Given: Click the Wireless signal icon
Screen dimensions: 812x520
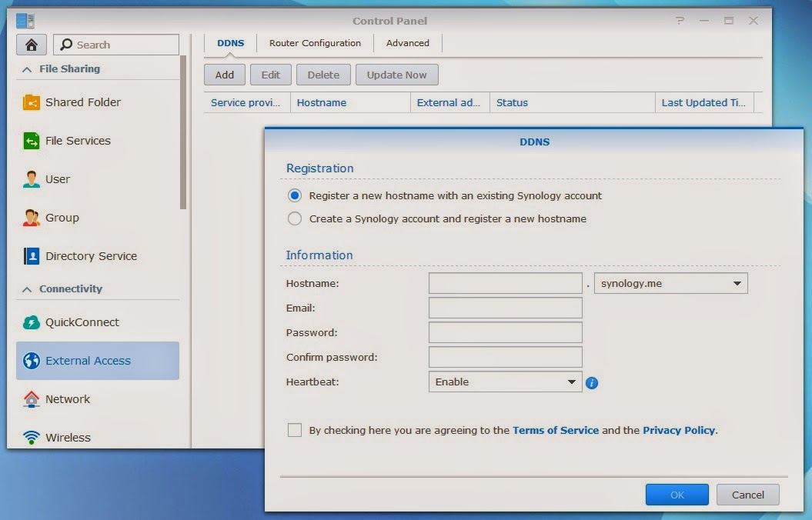Looking at the screenshot, I should [32, 437].
